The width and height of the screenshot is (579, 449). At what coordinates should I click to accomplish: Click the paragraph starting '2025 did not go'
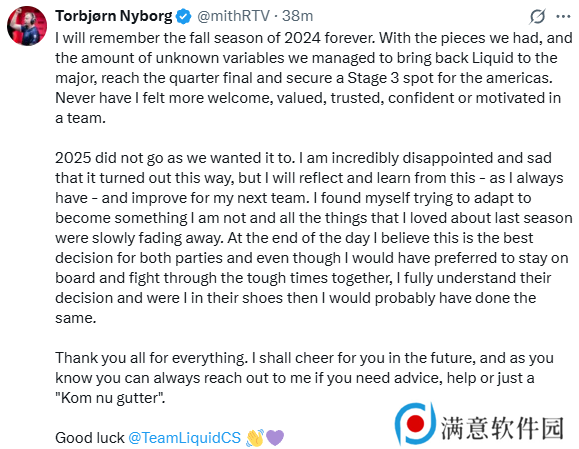[x=314, y=238]
